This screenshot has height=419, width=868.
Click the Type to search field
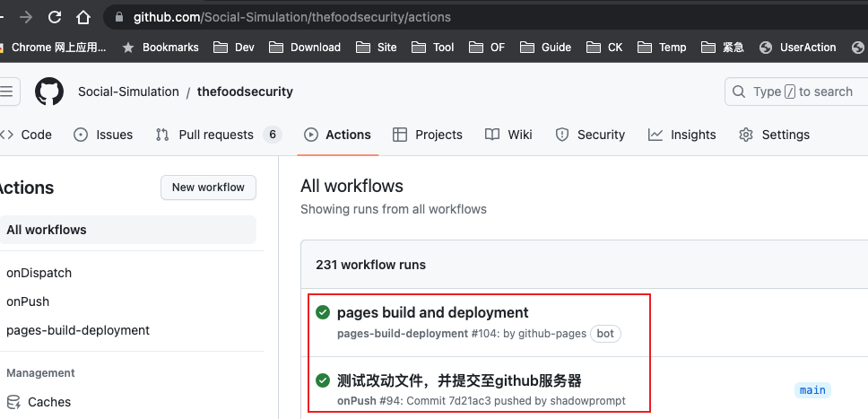point(798,92)
